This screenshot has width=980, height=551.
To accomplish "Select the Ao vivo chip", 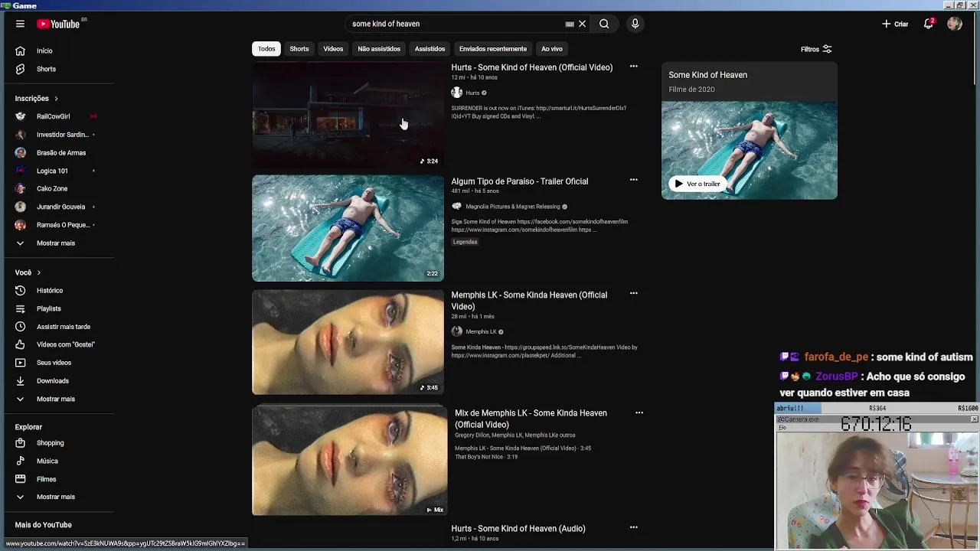I will (552, 49).
